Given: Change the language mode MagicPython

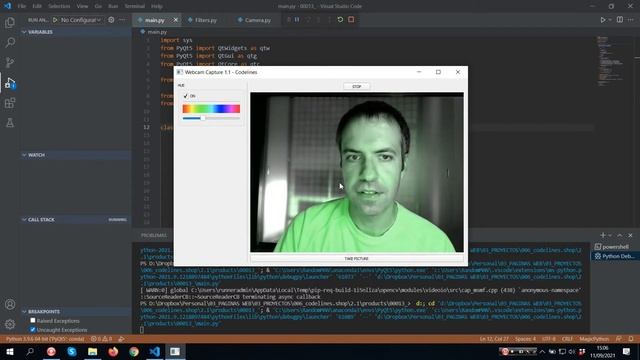Looking at the screenshot, I should [x=594, y=339].
